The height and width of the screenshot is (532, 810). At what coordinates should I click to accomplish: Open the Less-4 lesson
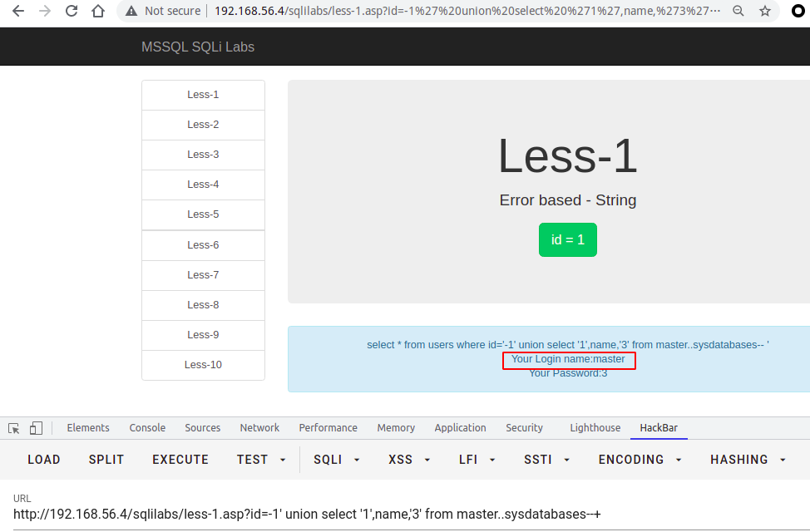point(203,185)
